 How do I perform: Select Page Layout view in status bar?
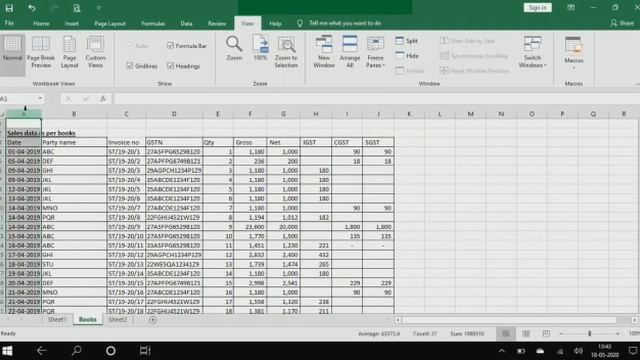point(526,333)
